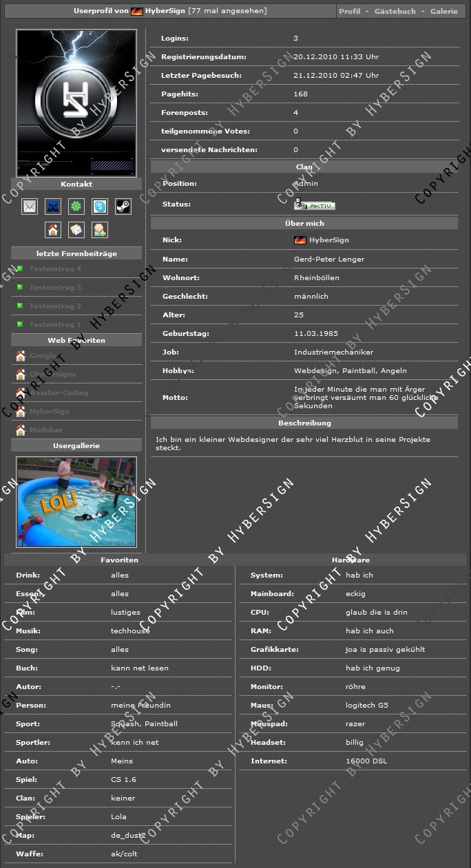Open the Skype contact icon
471x868 pixels.
[100, 207]
